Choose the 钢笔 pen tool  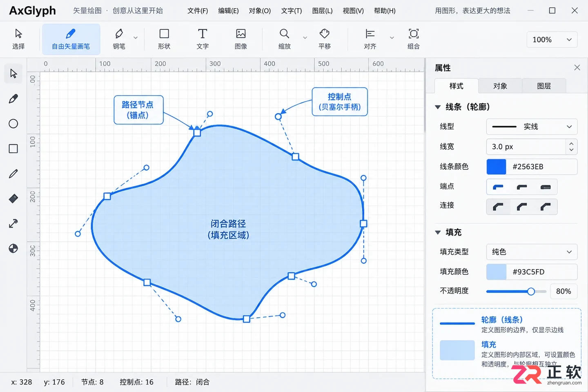point(119,39)
